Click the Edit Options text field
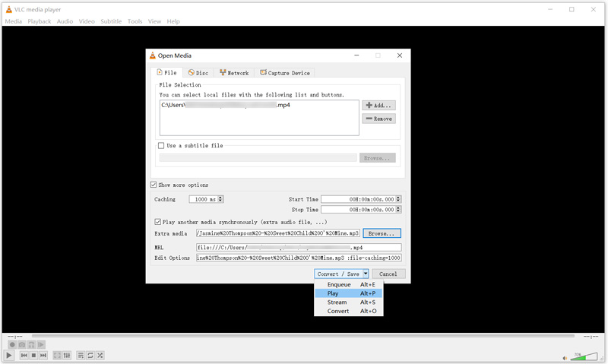 tap(299, 258)
